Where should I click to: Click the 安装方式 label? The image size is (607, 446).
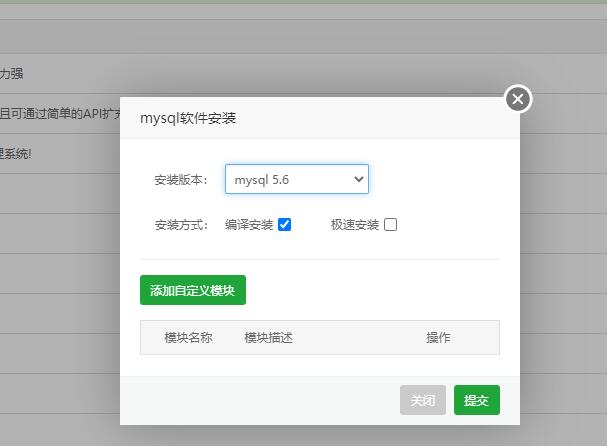[181, 225]
